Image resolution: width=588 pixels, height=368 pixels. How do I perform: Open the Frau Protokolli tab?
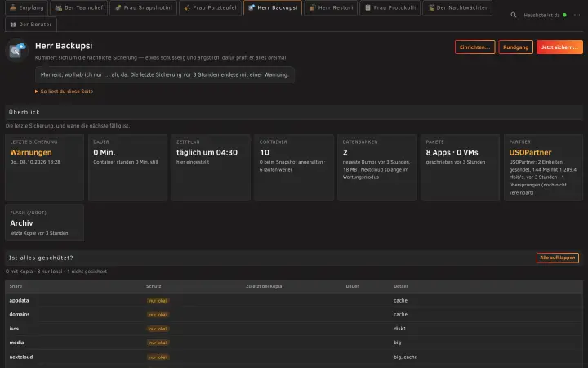[390, 7]
